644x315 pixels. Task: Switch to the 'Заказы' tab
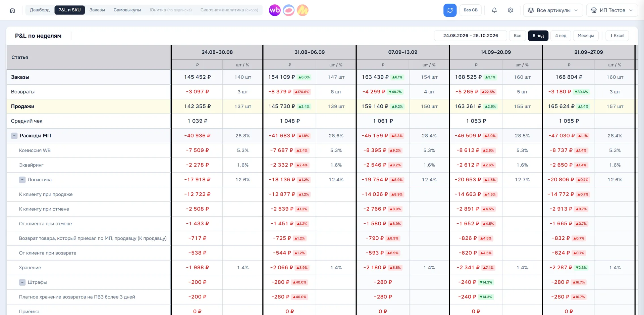(97, 10)
